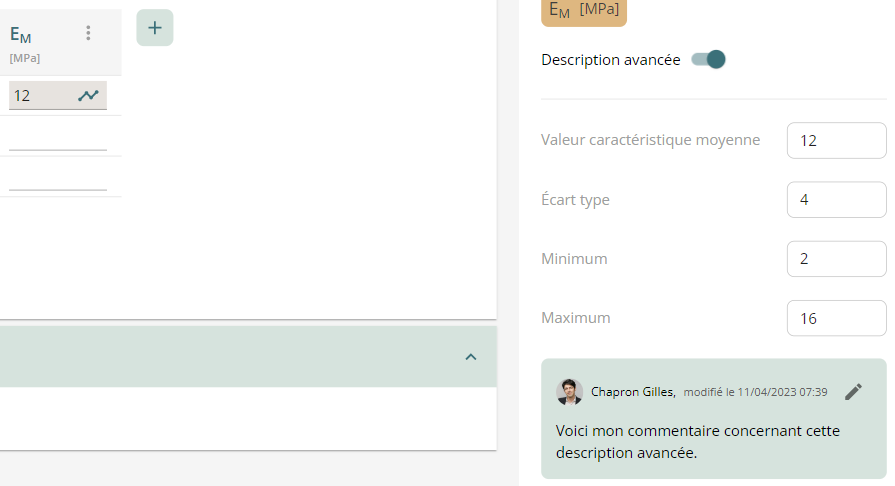Select the EM cell containing value 12
Screen dimensions: 895x486
(x=42, y=96)
